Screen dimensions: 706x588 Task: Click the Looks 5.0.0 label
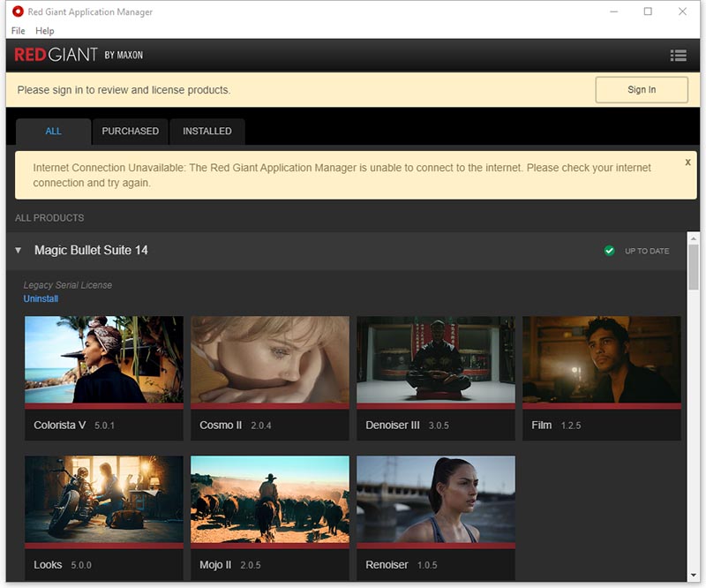(63, 565)
